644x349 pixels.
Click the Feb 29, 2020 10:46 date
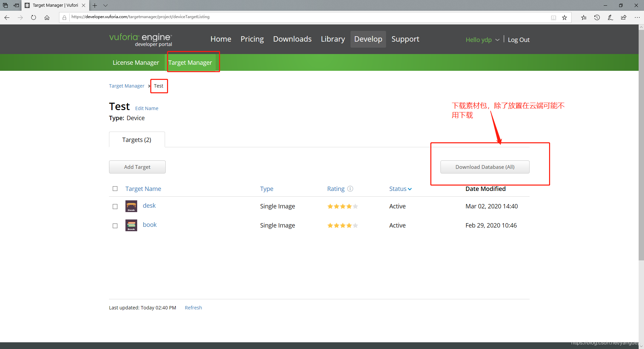point(491,226)
